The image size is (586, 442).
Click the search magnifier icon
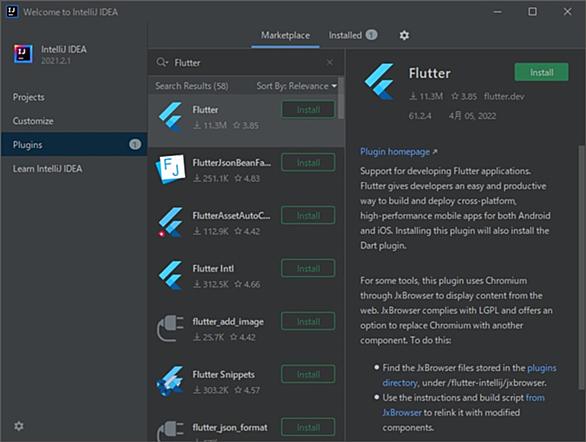click(161, 62)
